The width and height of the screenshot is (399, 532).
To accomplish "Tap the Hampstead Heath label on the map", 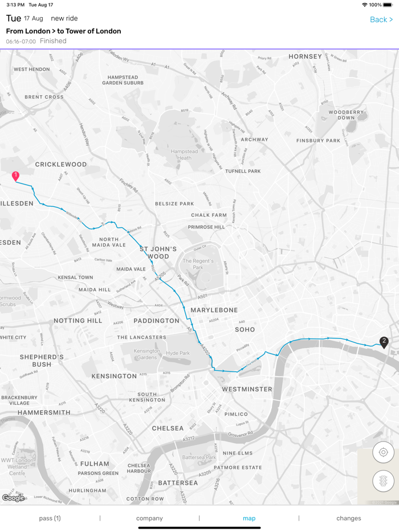I will 184,154.
